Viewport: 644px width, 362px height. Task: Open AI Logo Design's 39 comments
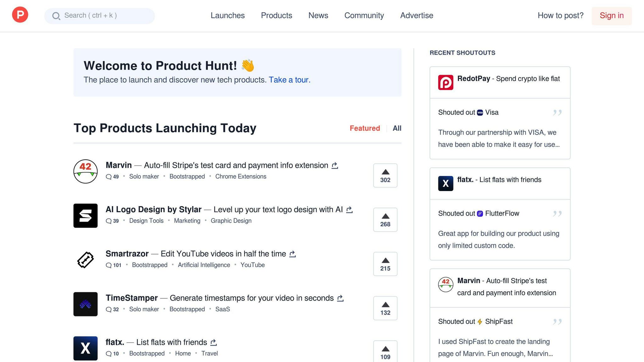(112, 221)
